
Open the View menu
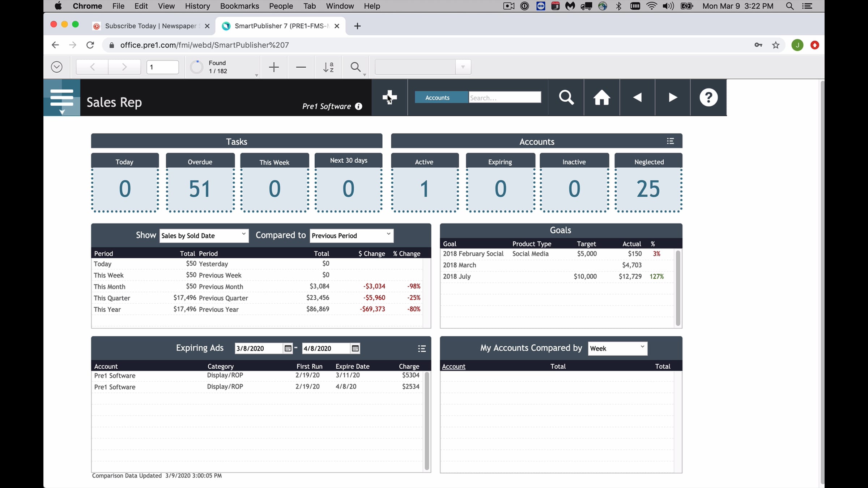pyautogui.click(x=166, y=6)
